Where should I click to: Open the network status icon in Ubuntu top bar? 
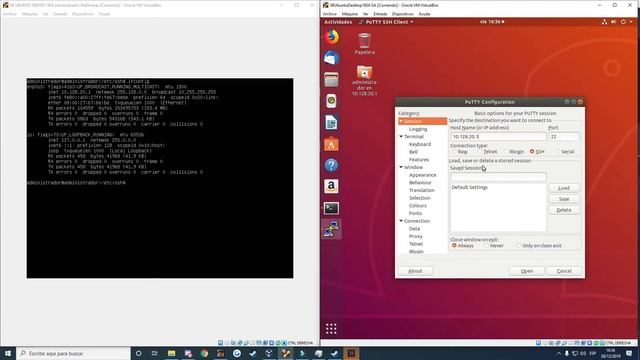[604, 22]
